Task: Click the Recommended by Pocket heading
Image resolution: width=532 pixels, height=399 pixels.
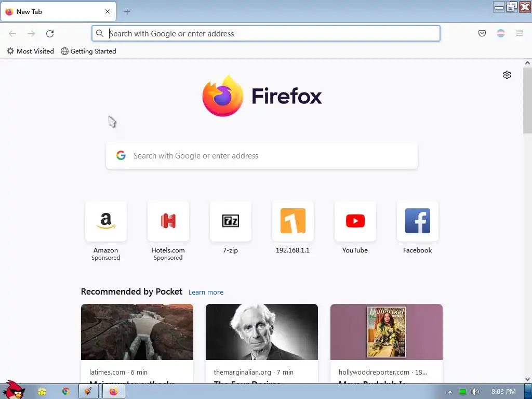Action: tap(131, 291)
